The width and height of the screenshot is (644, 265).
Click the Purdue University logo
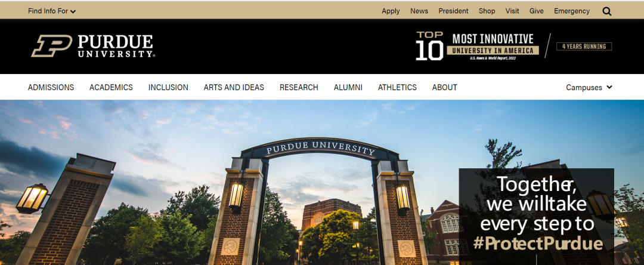(93, 46)
